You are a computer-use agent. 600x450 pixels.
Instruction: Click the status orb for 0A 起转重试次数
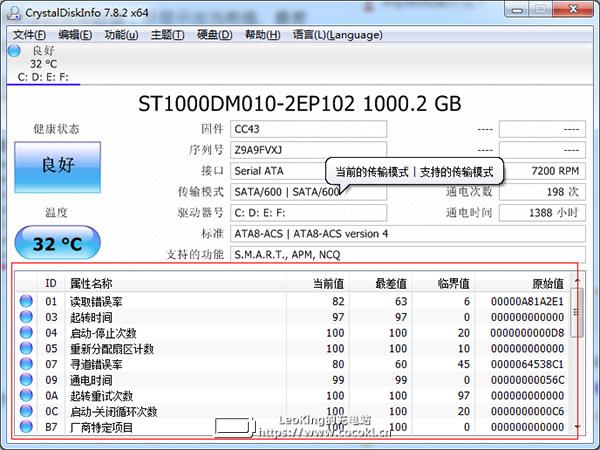click(26, 395)
